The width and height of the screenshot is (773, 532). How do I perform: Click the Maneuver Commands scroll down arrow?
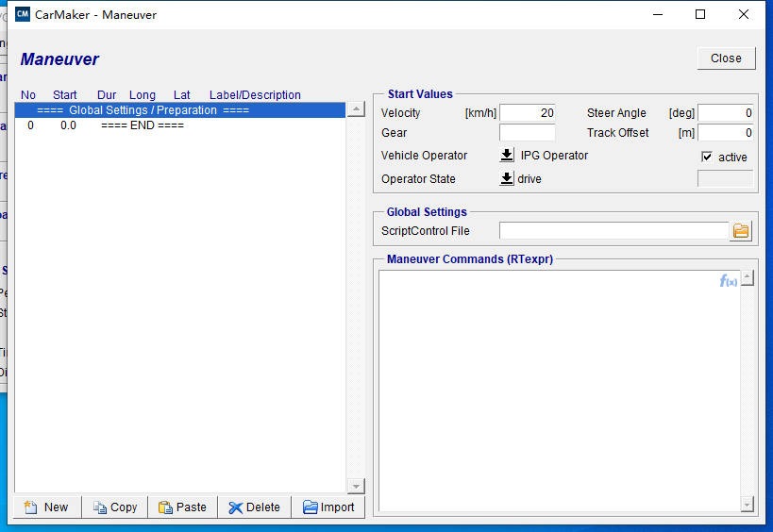[x=748, y=505]
